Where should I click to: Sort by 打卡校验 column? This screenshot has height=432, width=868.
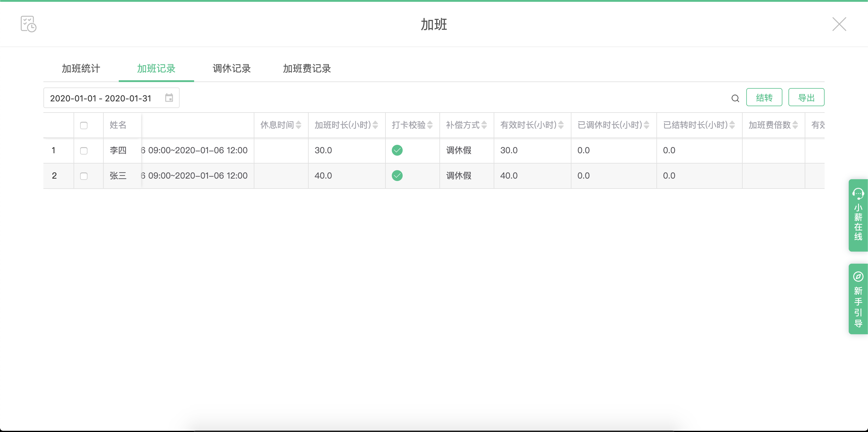(429, 125)
